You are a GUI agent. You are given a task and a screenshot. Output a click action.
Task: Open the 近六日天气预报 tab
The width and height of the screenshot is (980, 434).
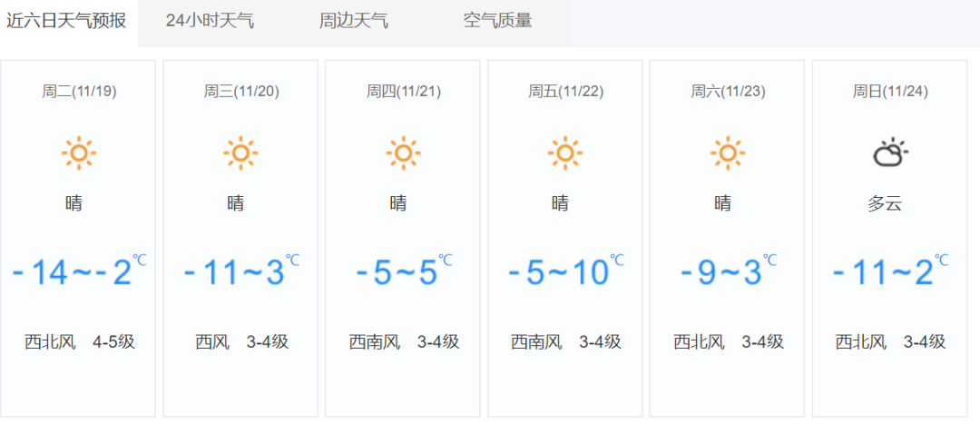coord(66,21)
